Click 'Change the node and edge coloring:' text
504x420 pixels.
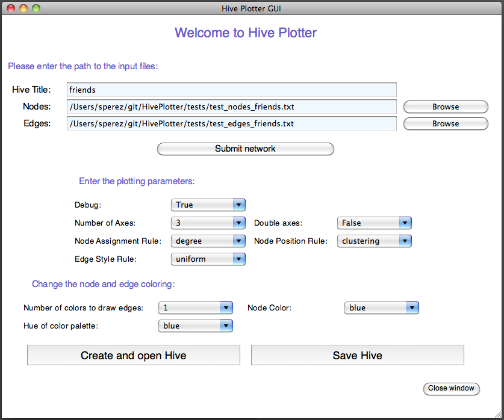(x=103, y=284)
